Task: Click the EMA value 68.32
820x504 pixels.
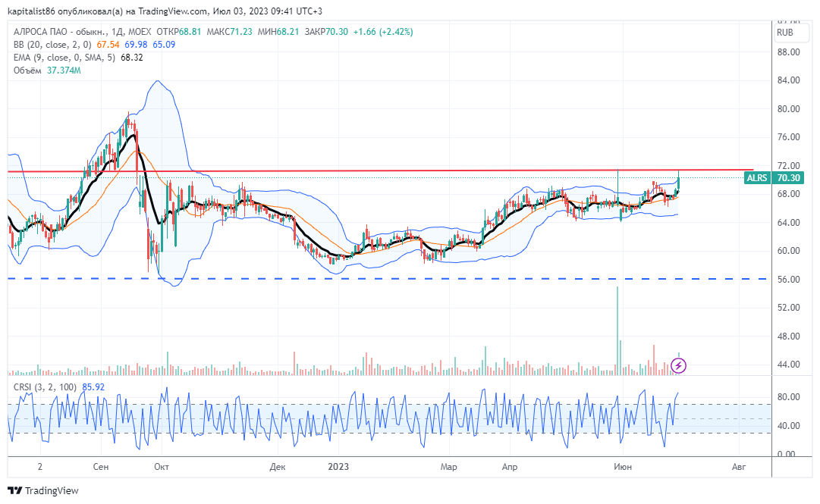Action: pos(132,58)
